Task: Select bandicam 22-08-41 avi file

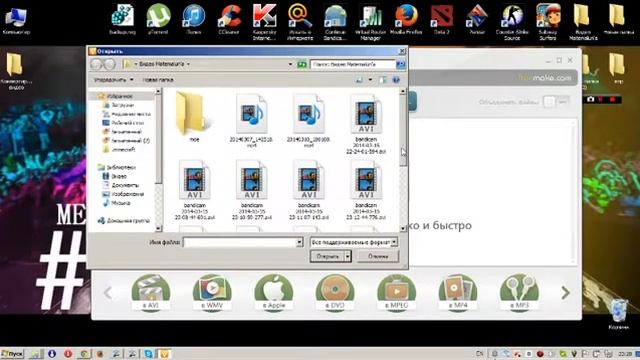Action: coord(194,190)
